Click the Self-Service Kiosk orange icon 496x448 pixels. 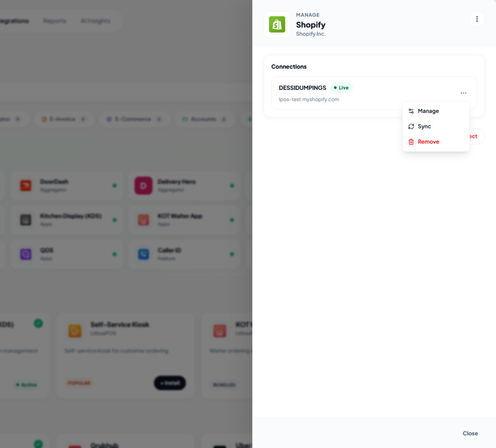pyautogui.click(x=75, y=331)
